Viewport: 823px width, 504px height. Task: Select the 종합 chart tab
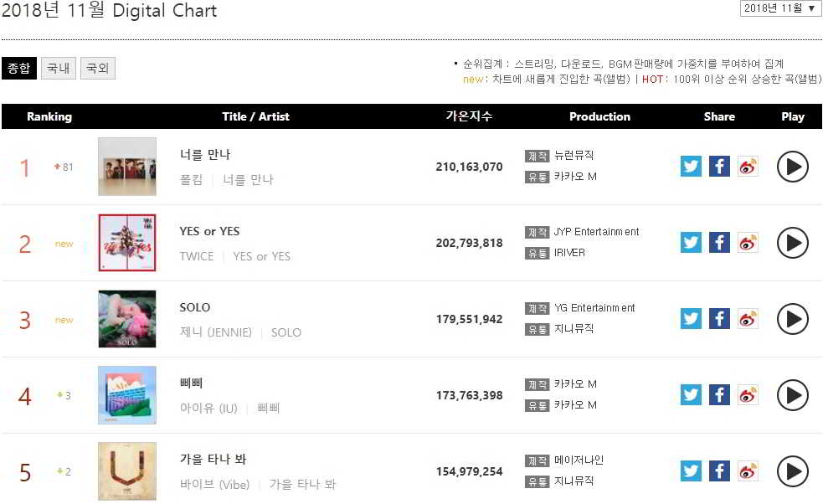point(18,69)
